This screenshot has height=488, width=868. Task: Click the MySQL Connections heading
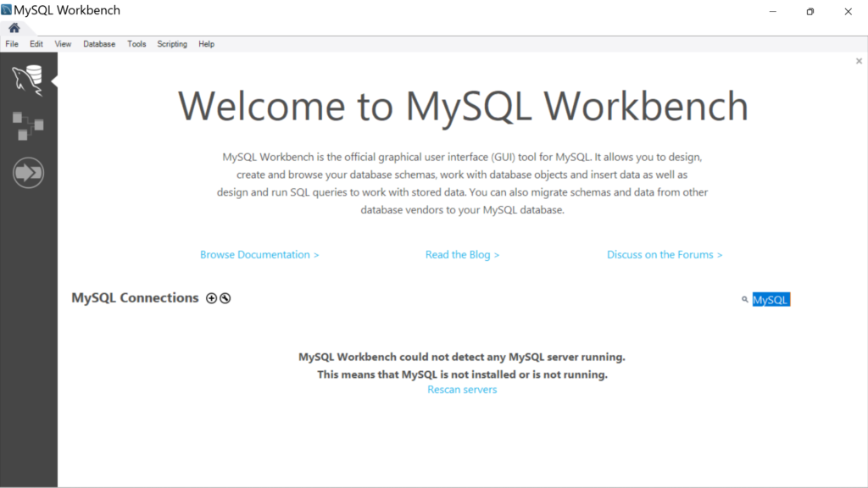pos(135,297)
